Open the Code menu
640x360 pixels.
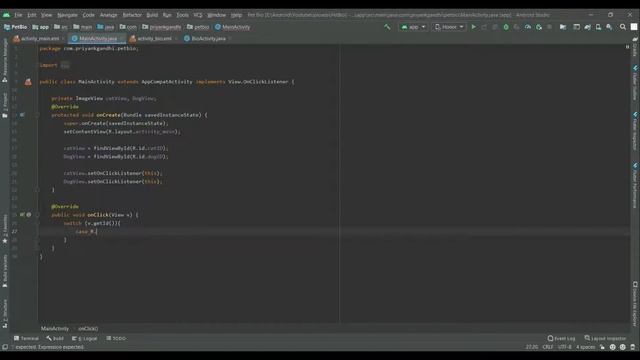point(89,15)
